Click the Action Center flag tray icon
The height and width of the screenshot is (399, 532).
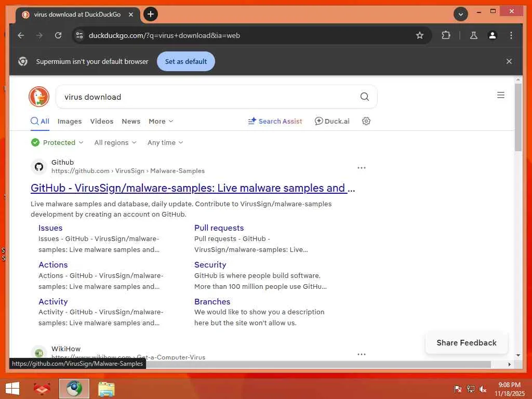(x=458, y=389)
